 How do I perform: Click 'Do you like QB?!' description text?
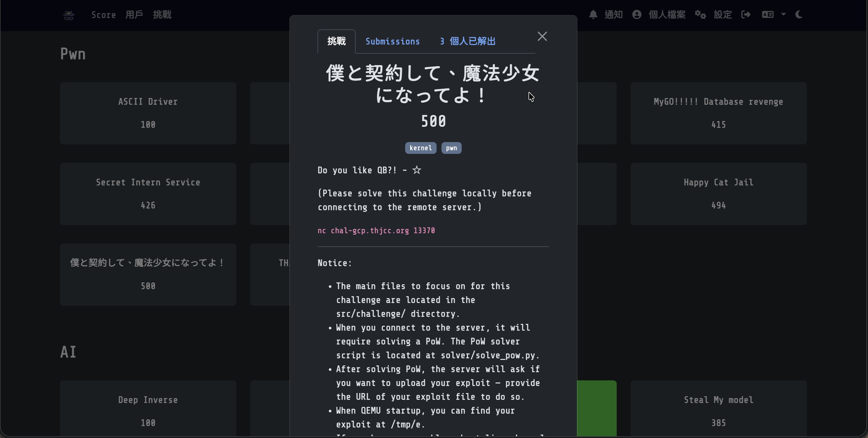click(x=357, y=170)
